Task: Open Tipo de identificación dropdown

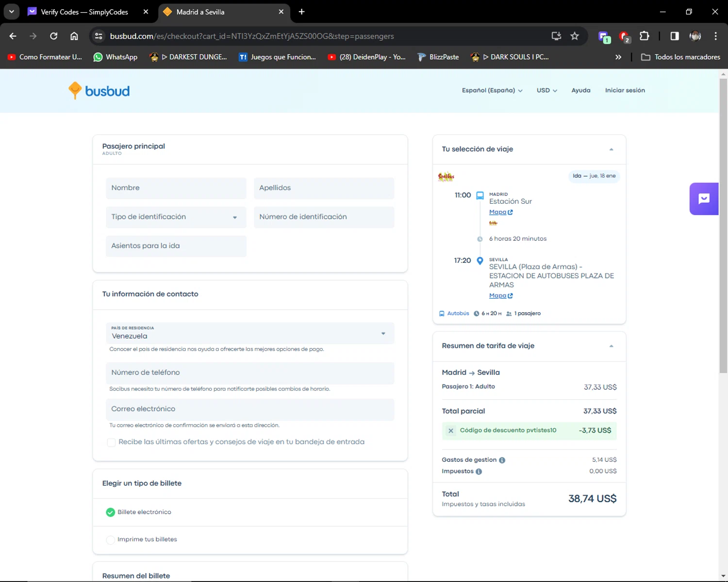Action: [x=176, y=217]
